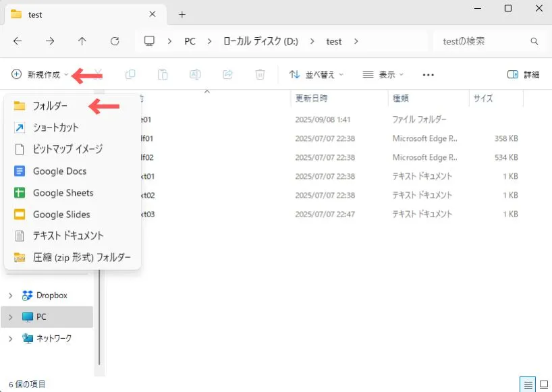Switch to details list view layout
Screen dimensions: 552x392
[526, 384]
